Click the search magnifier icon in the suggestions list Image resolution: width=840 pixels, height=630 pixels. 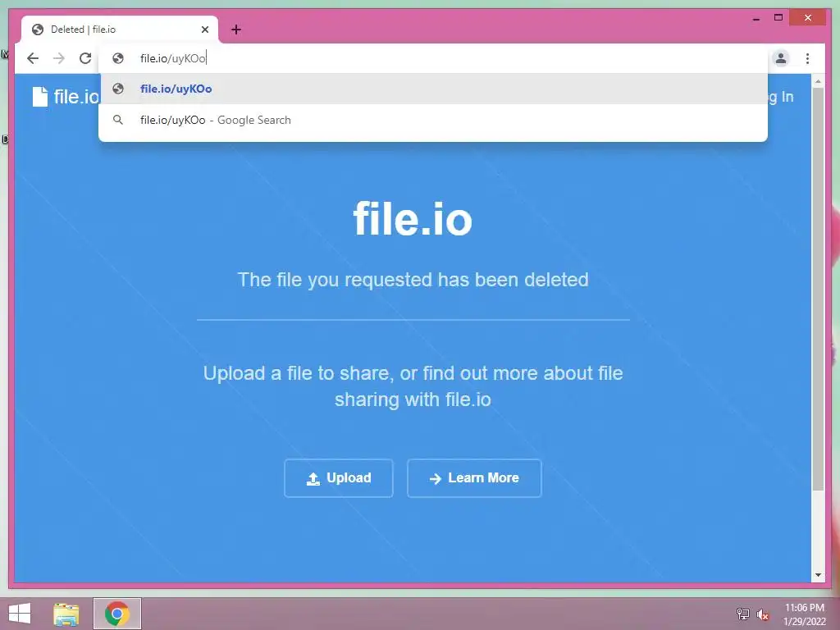tap(118, 120)
